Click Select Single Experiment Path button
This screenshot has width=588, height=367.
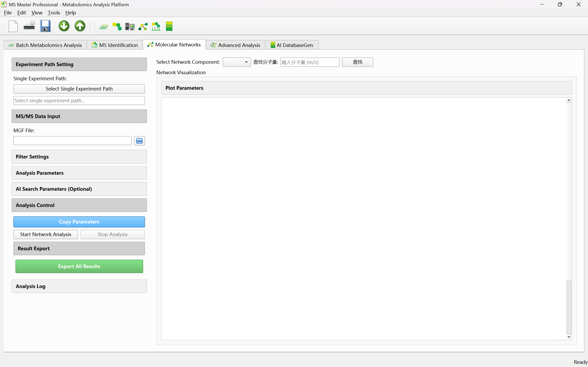coord(79,89)
